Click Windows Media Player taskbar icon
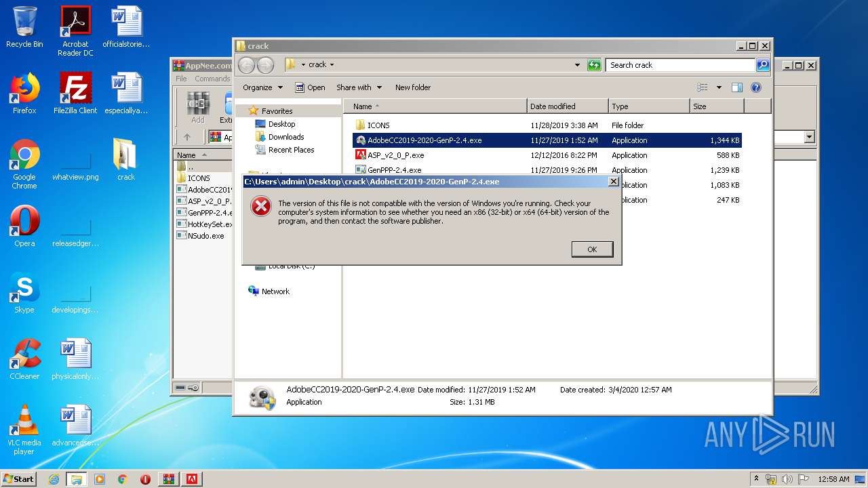 coord(100,479)
